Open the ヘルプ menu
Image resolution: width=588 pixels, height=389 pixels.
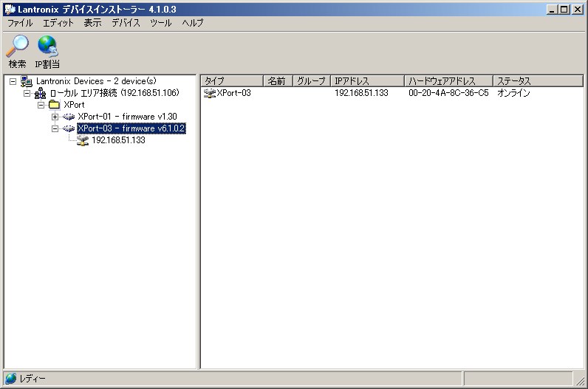193,23
